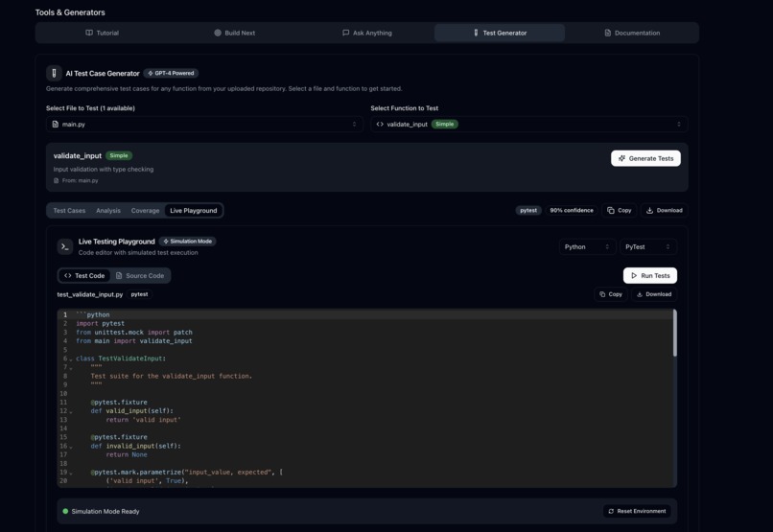Collapse class TestValidateInput fold arrow at line 6
The height and width of the screenshot is (532, 773).
tap(71, 359)
